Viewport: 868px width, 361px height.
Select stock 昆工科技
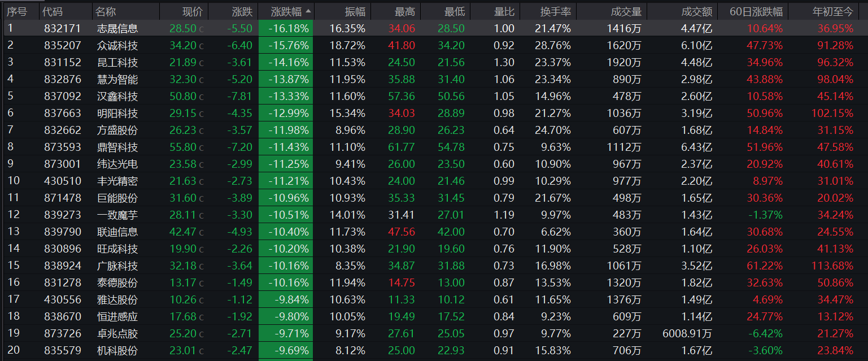click(117, 62)
